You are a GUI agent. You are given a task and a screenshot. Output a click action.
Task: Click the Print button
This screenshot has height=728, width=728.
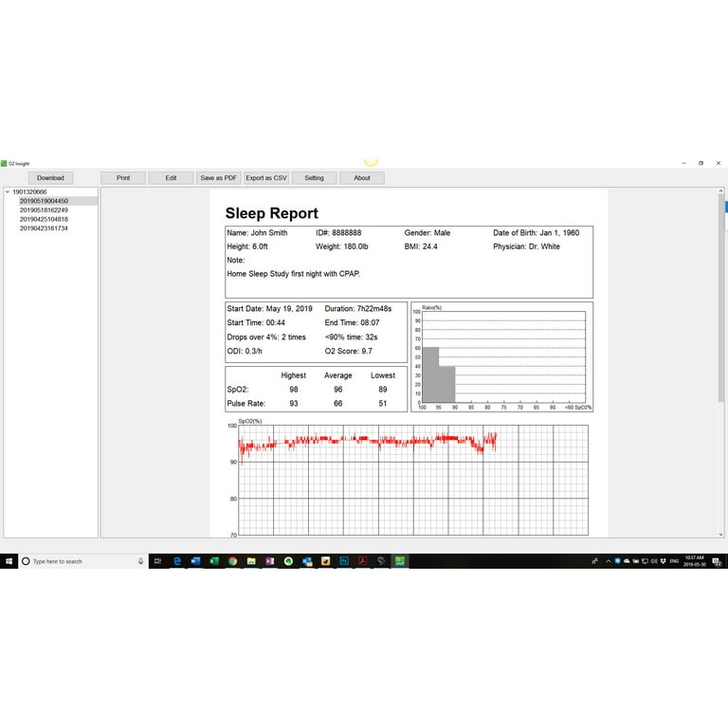click(123, 178)
